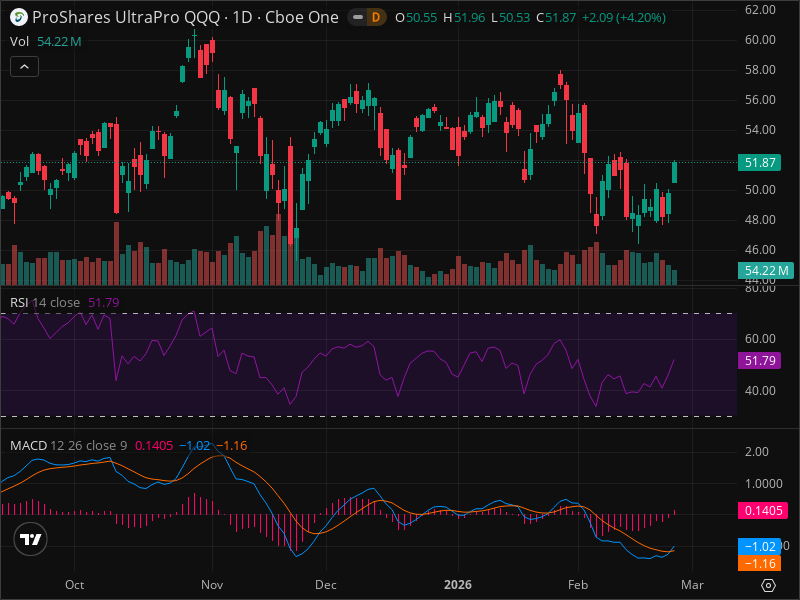800x600 pixels.
Task: Click the 60.00 price scale level
Action: (x=760, y=40)
